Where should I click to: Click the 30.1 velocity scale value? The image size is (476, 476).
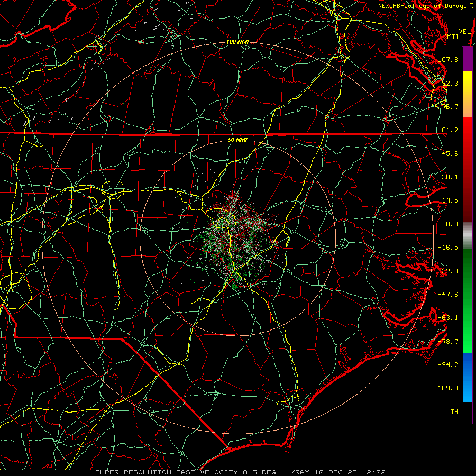(450, 177)
